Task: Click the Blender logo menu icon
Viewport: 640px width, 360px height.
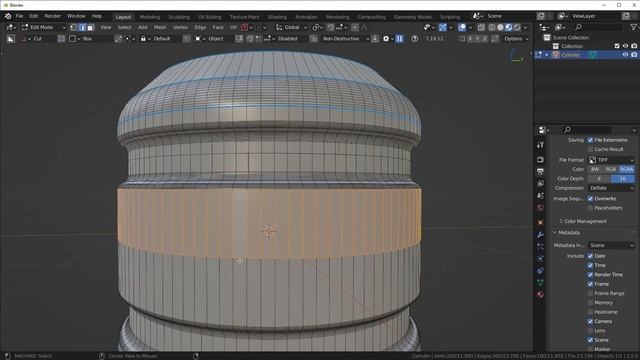Action: tap(8, 16)
